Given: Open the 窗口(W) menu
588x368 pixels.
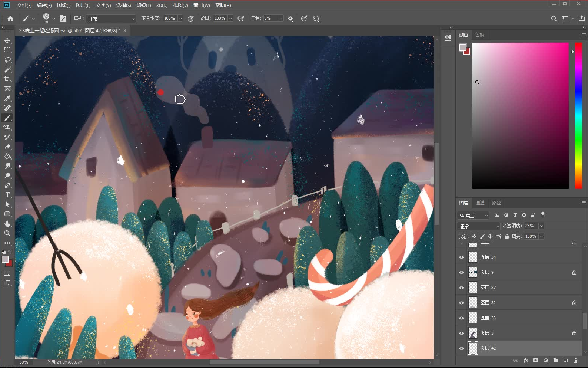Looking at the screenshot, I should pos(201,5).
